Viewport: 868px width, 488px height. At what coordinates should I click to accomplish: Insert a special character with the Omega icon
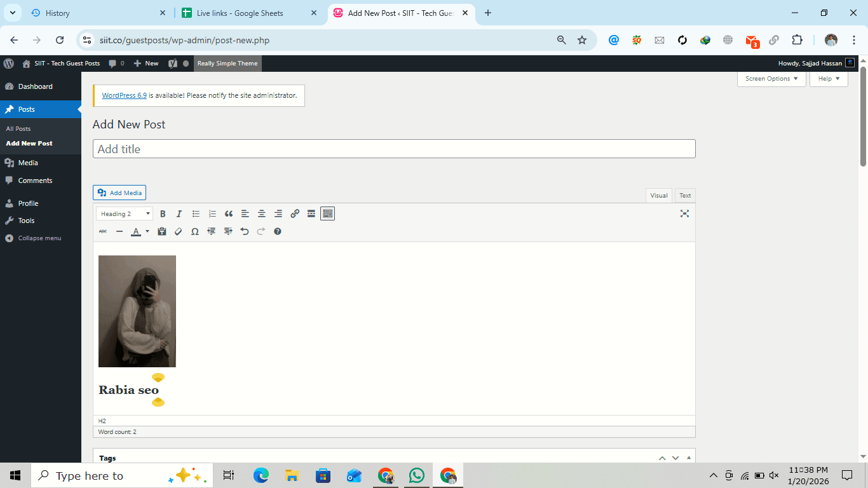click(x=195, y=232)
